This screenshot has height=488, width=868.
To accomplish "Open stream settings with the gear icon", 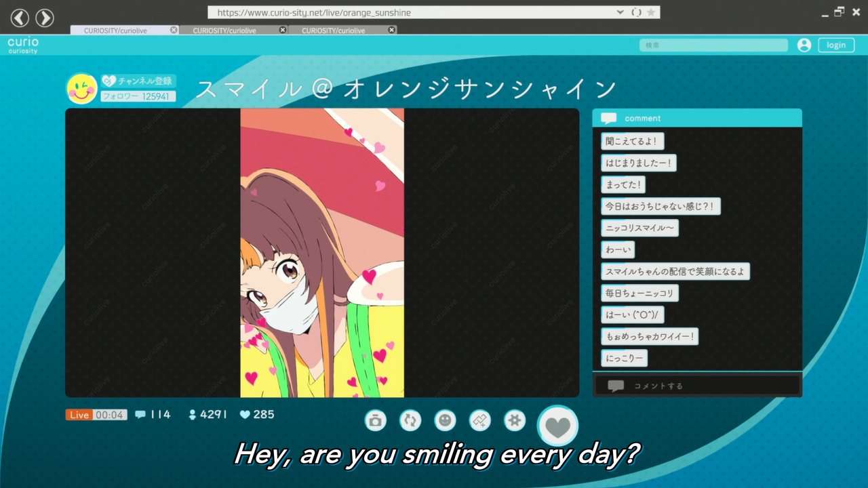I will click(515, 421).
